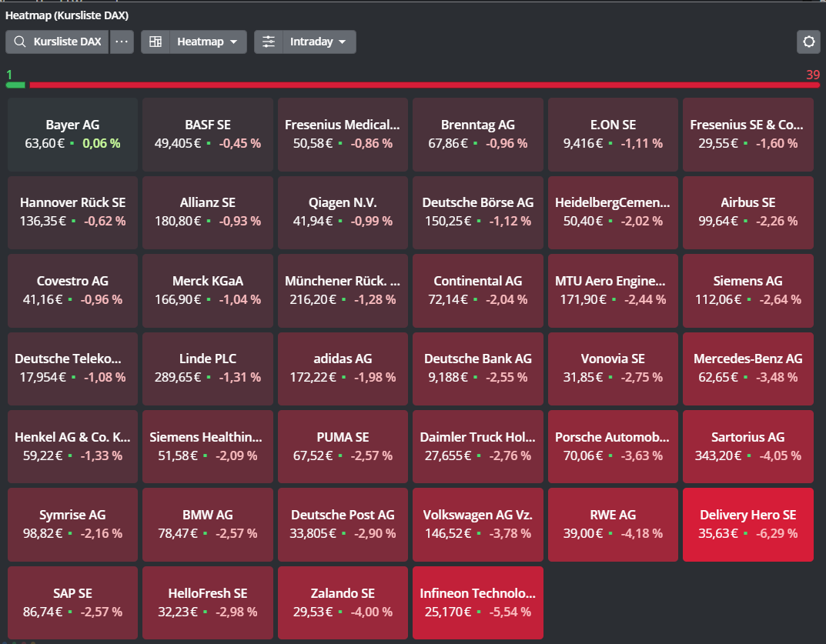Click the green gainers bar segment
Image resolution: width=826 pixels, height=644 pixels.
tap(15, 85)
